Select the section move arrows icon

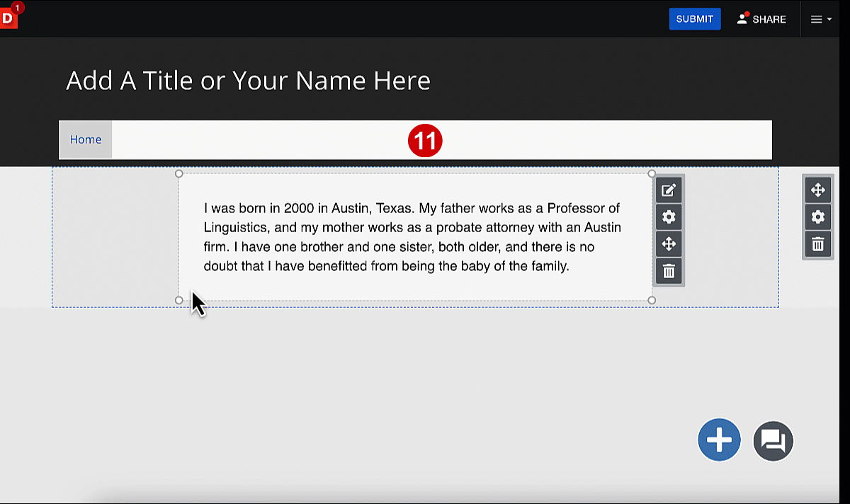tap(817, 190)
